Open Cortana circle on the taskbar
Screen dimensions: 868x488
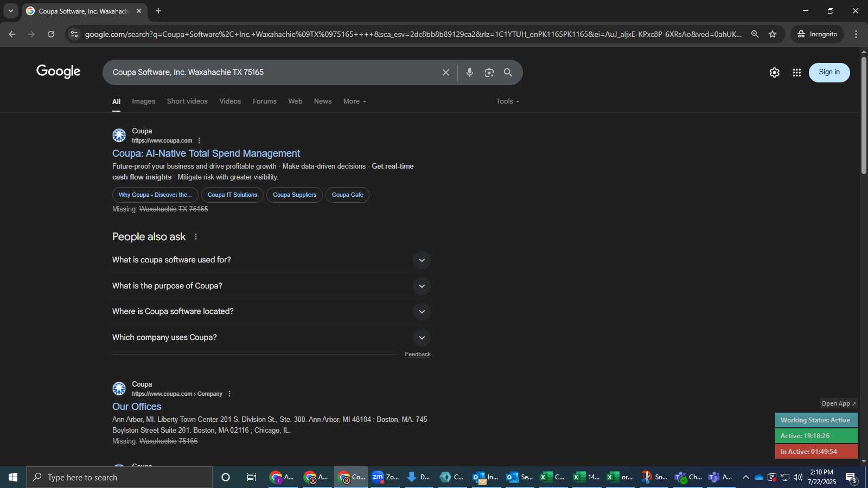point(226,477)
